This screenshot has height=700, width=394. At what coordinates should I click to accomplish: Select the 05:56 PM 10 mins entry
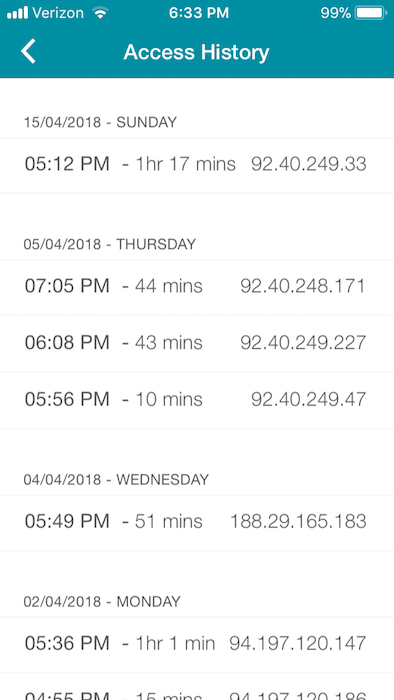tap(197, 400)
